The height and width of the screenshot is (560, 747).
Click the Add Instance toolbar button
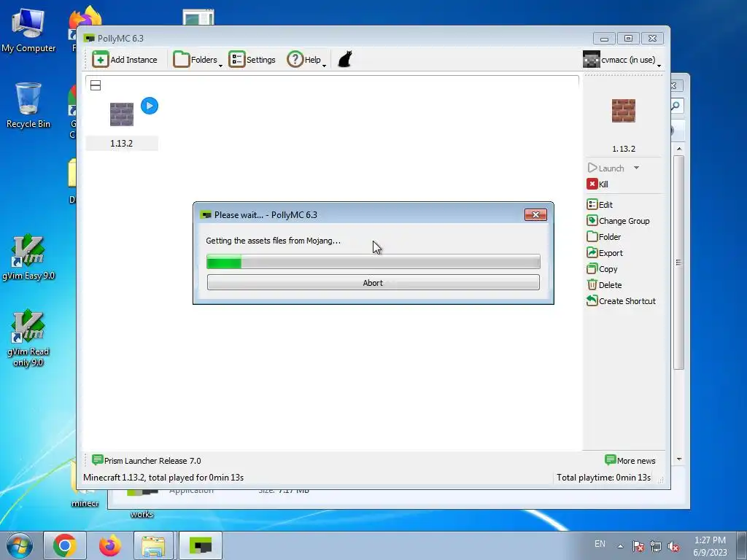(x=125, y=60)
